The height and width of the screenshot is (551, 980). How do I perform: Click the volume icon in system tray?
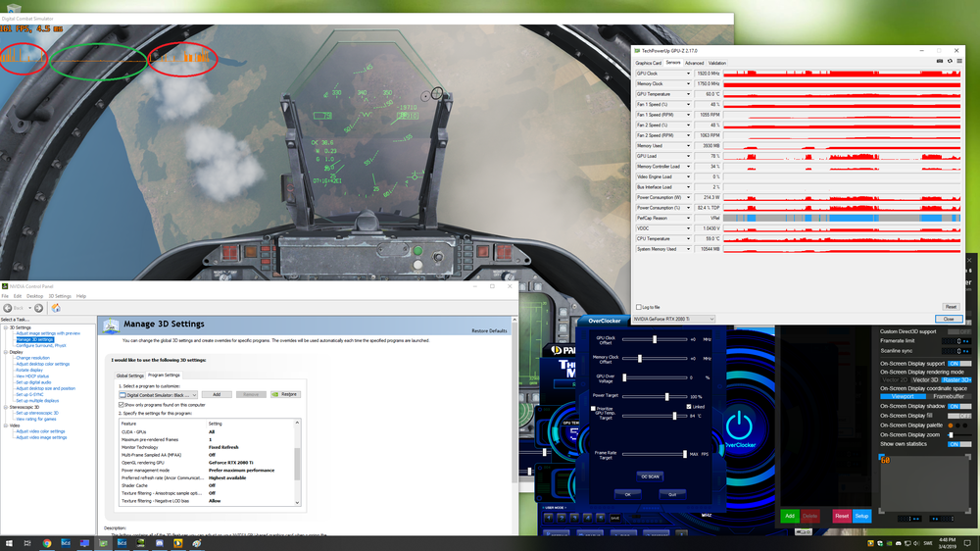tap(916, 543)
